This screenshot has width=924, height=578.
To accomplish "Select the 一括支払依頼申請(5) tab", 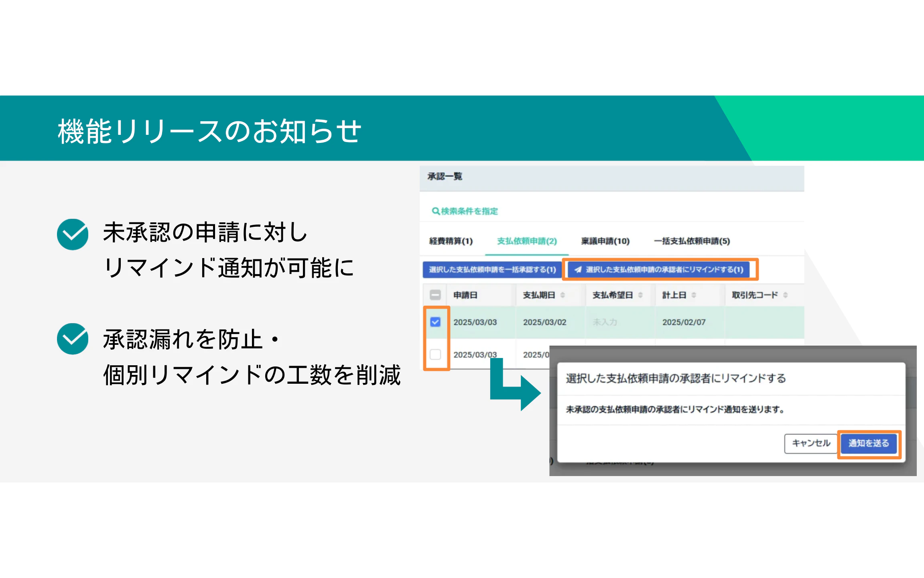I will (692, 241).
